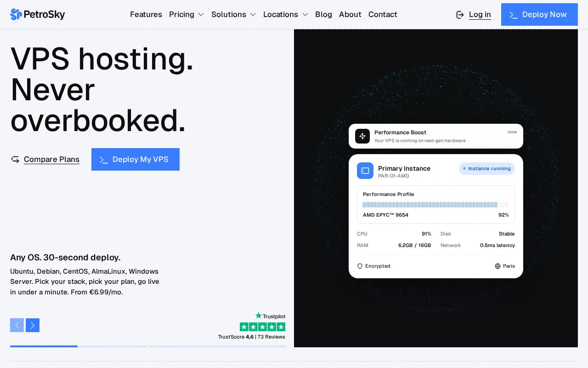Click the five-star Trustpilot rating

pyautogui.click(x=262, y=327)
